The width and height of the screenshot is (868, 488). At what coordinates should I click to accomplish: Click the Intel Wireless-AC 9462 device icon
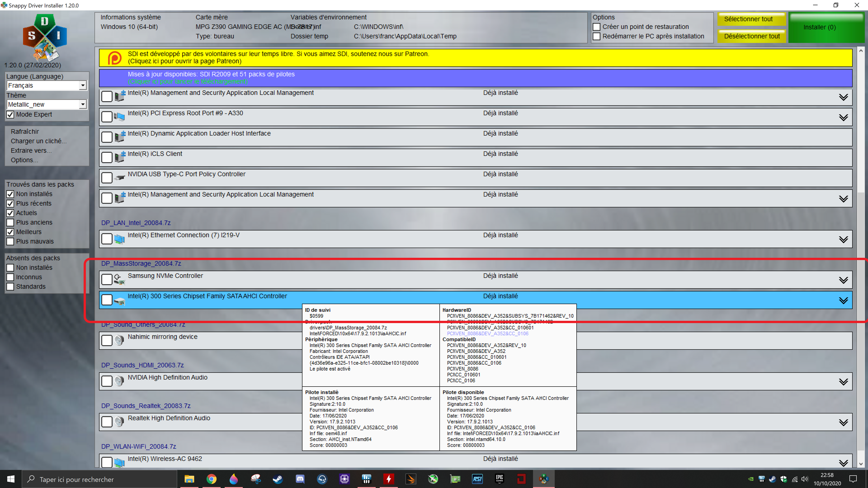119,462
